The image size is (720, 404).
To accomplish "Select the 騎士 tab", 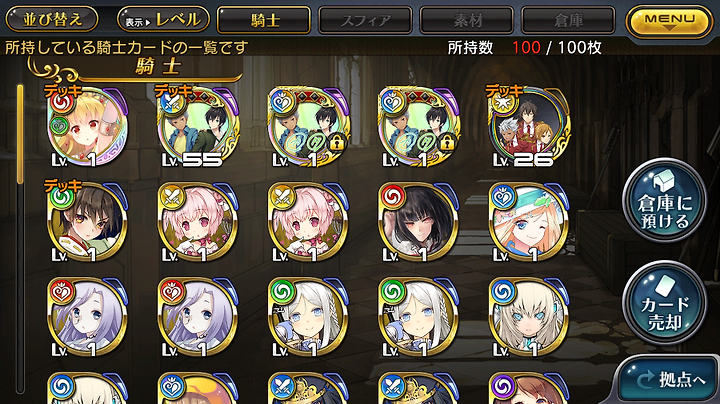I will tap(264, 20).
